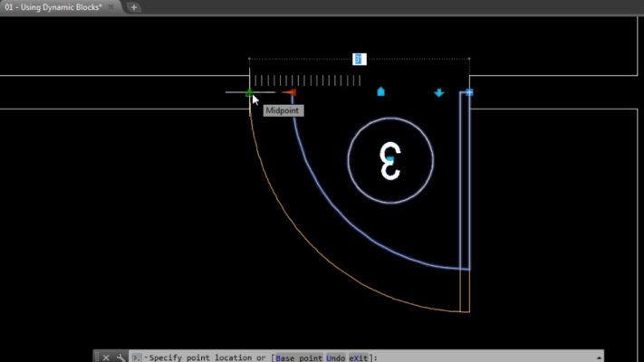Close the Using Dynamic Blocks drawing tab
The width and height of the screenshot is (644, 362).
point(112,7)
